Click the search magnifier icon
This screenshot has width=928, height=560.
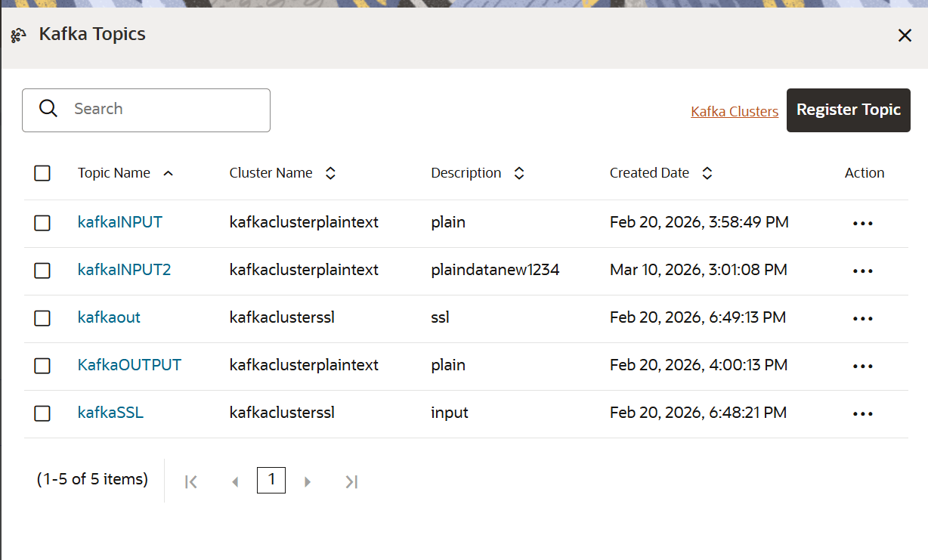point(48,108)
